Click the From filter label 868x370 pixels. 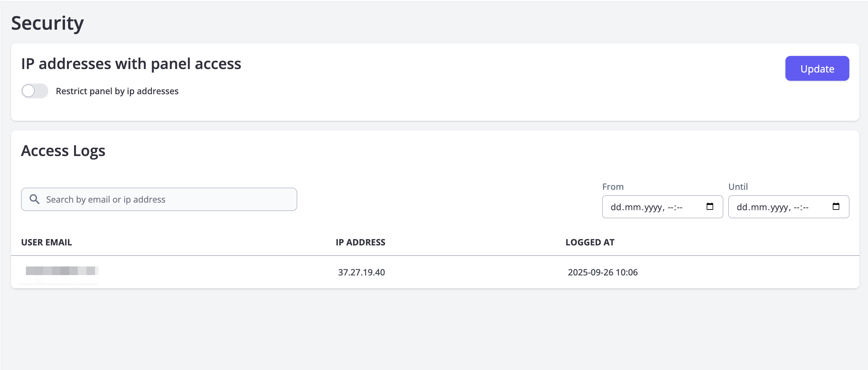click(x=613, y=187)
